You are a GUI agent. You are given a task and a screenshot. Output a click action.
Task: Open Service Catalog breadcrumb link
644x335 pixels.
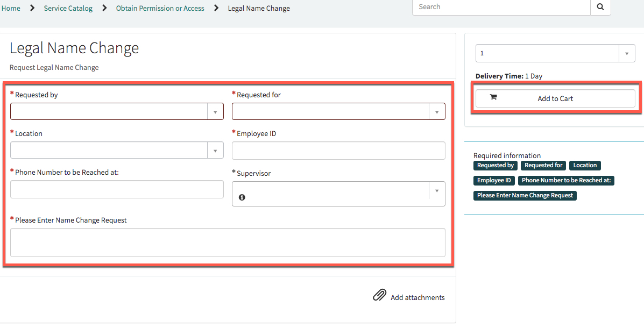tap(68, 8)
